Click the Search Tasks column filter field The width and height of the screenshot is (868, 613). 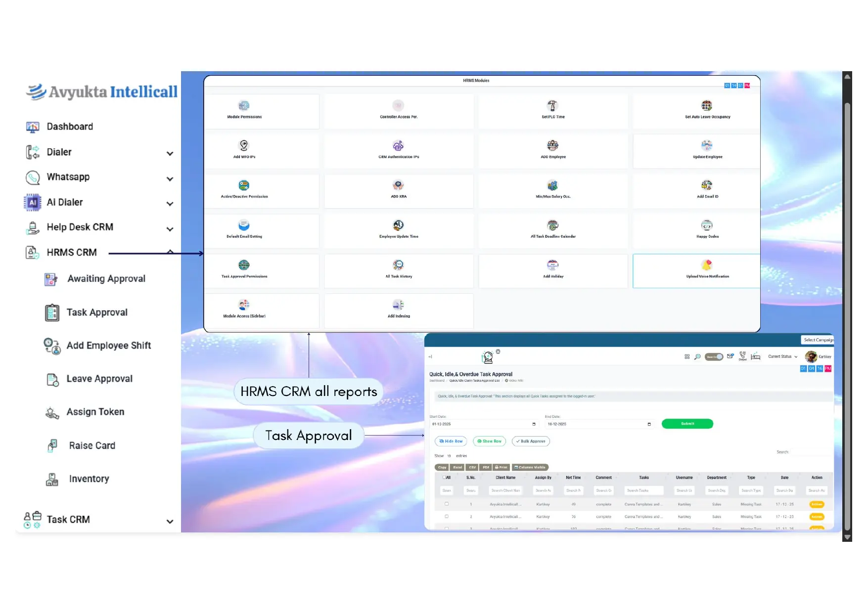(x=643, y=490)
